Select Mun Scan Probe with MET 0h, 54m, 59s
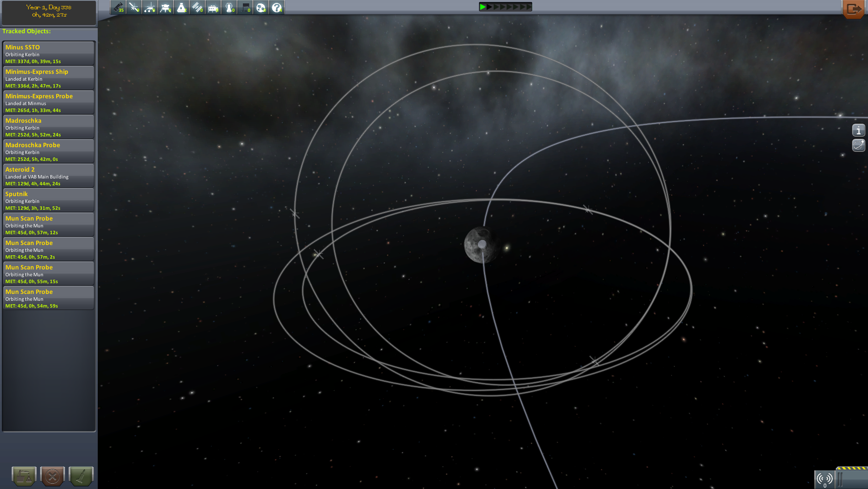 tap(48, 298)
